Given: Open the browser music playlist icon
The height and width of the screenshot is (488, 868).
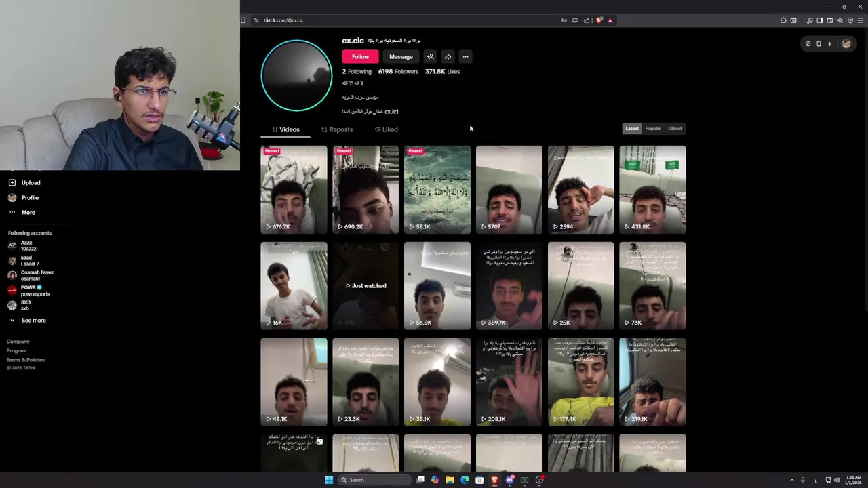Looking at the screenshot, I should (x=810, y=20).
